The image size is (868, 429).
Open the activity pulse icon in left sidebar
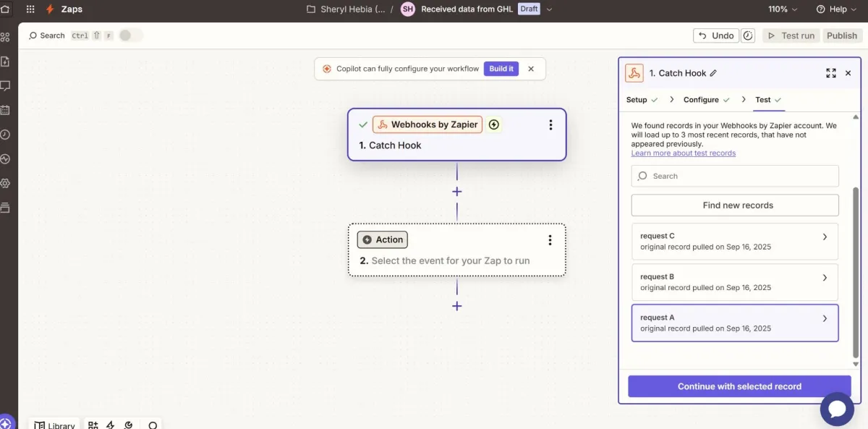click(5, 158)
